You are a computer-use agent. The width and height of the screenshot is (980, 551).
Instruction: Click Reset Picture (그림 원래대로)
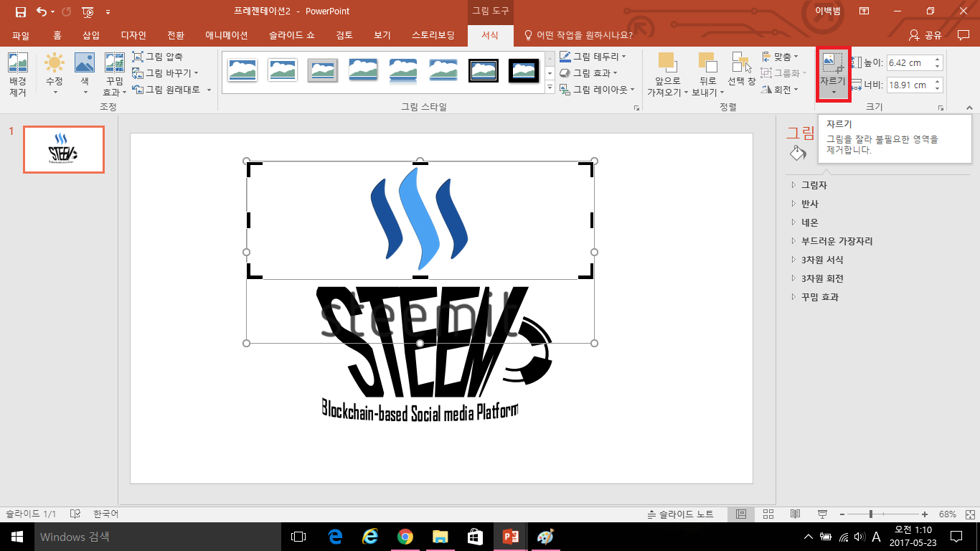171,90
